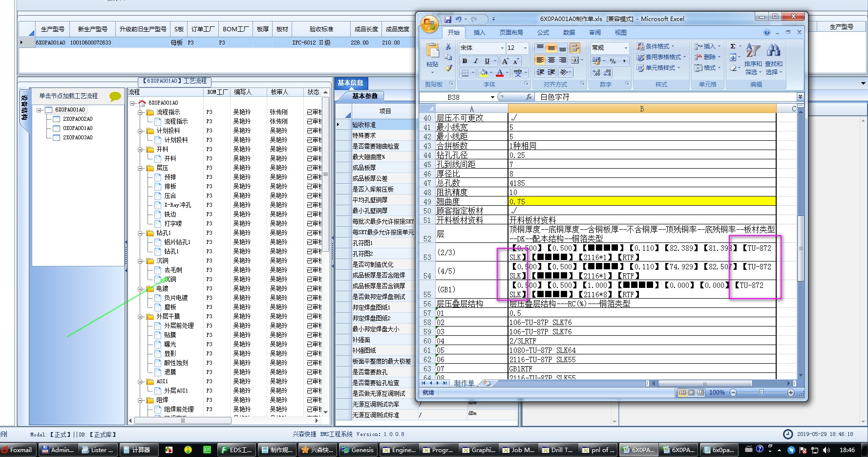Collapse the 6X0PA001A0 node in left tree
Viewport: 868px width, 457px height.
tap(40, 110)
